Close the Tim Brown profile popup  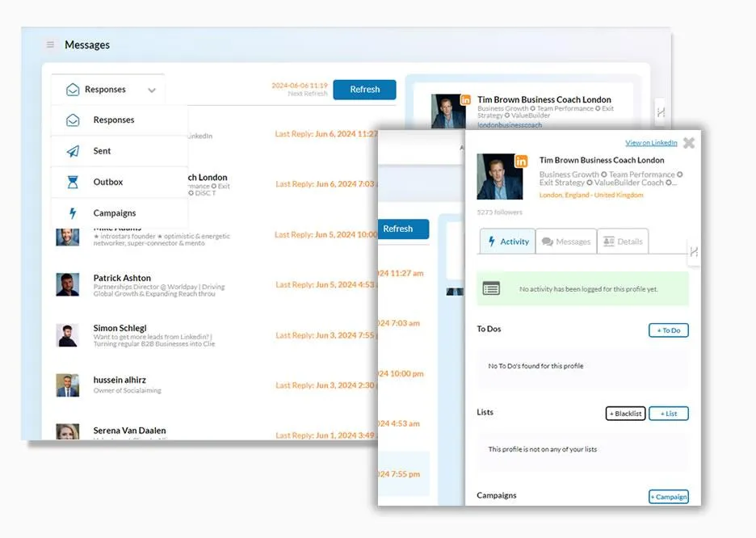coord(689,143)
